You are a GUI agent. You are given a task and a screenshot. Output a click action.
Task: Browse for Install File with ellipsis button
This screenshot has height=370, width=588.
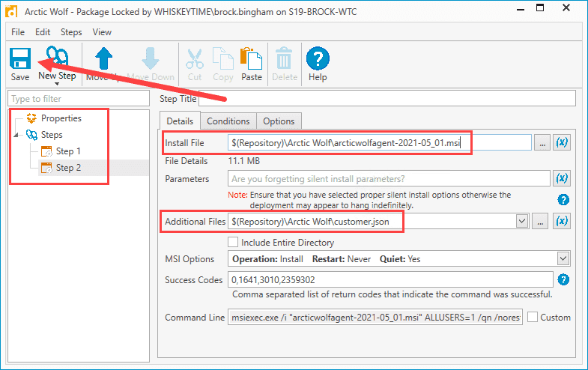click(x=542, y=143)
